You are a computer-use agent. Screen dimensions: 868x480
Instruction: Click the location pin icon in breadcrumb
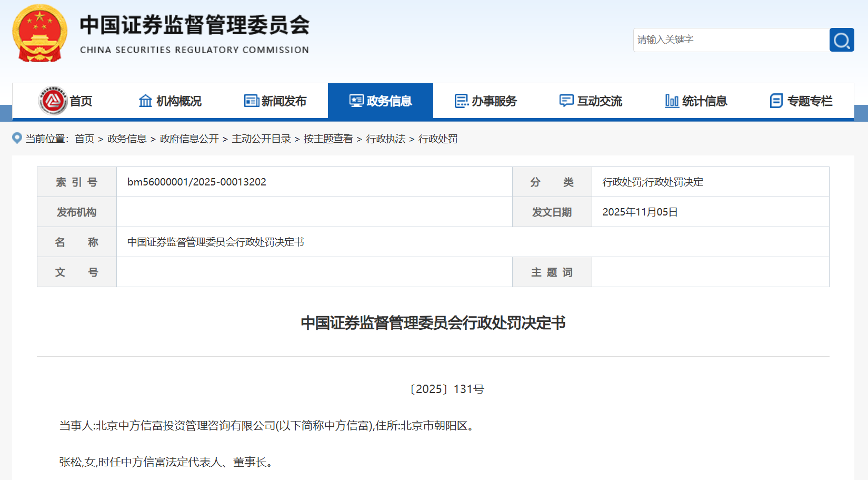pyautogui.click(x=17, y=138)
